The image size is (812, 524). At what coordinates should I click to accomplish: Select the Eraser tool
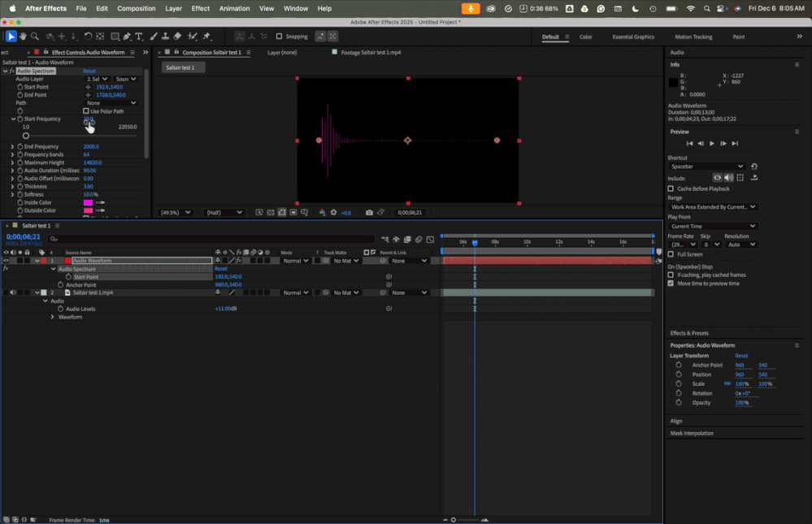(178, 37)
